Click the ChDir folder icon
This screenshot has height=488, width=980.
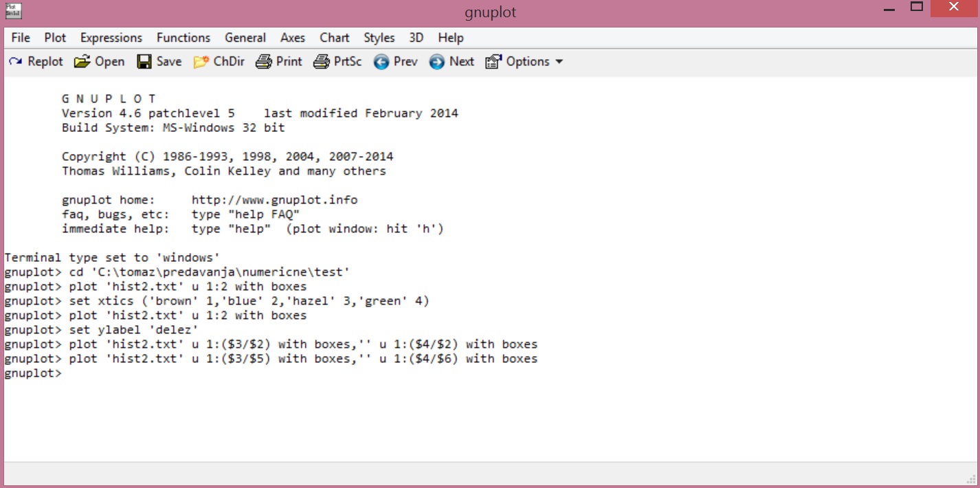click(201, 62)
